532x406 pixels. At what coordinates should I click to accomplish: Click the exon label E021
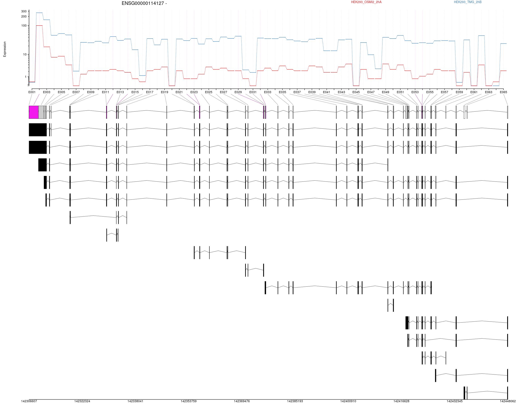coord(179,92)
